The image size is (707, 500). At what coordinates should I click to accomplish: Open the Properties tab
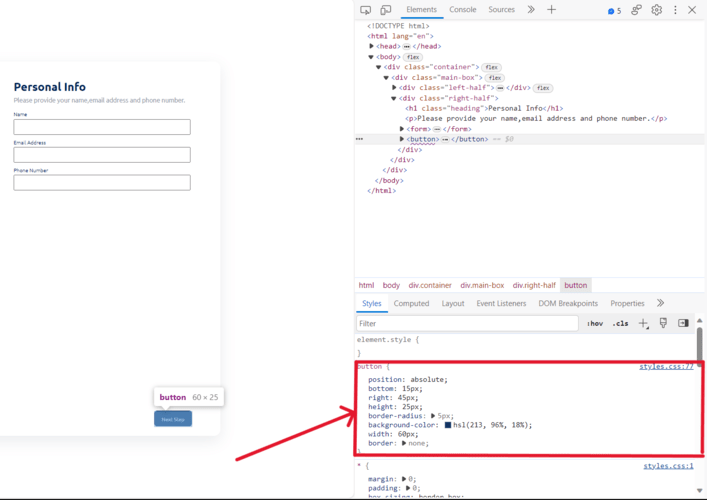coord(627,303)
